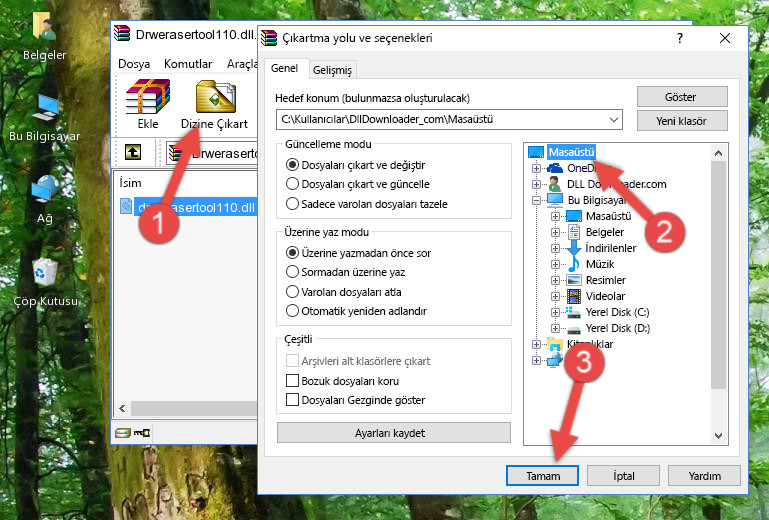Select the Belgeler document icon in the tree
This screenshot has width=769, height=520.
(x=573, y=232)
